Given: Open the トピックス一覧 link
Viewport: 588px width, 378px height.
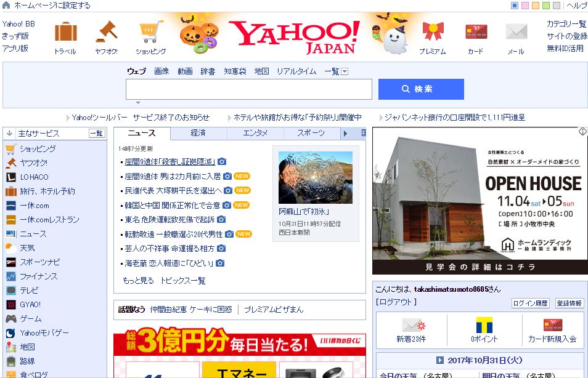Looking at the screenshot, I should [183, 281].
